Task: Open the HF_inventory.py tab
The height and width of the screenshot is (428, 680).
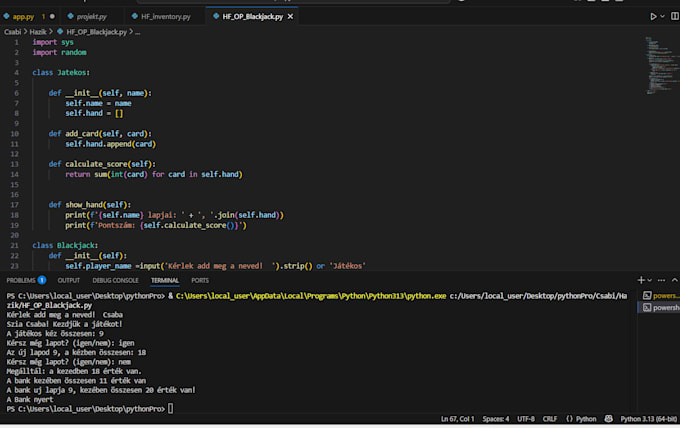Action: [x=166, y=16]
